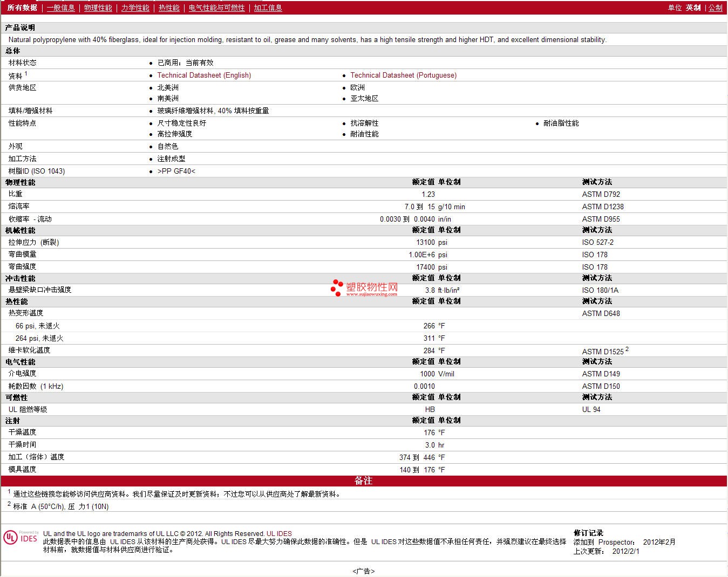Click the <广告> placeholder at bottom

click(x=364, y=571)
